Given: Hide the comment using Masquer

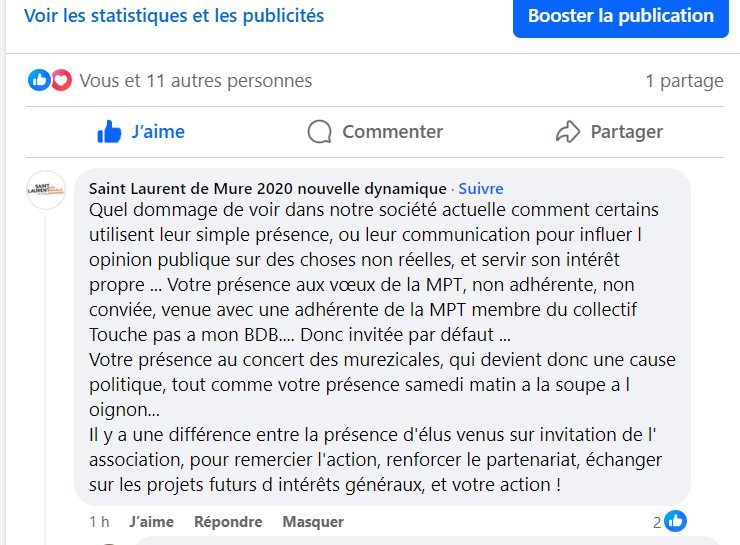Looking at the screenshot, I should pos(313,521).
